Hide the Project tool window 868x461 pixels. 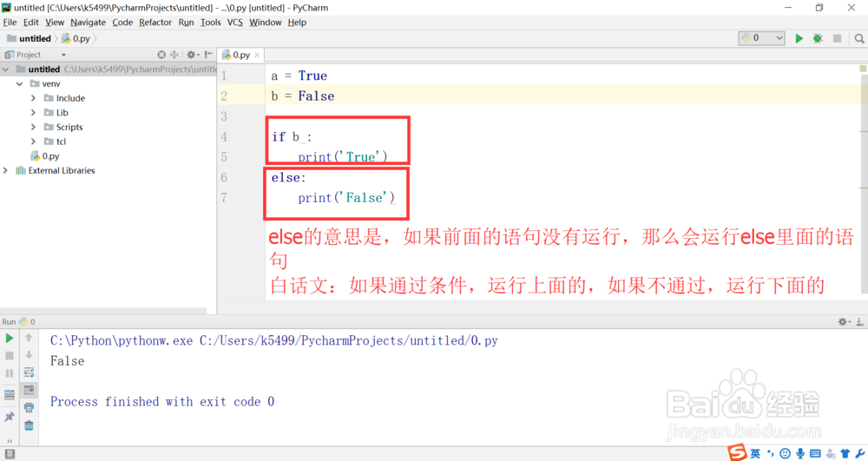pyautogui.click(x=208, y=54)
